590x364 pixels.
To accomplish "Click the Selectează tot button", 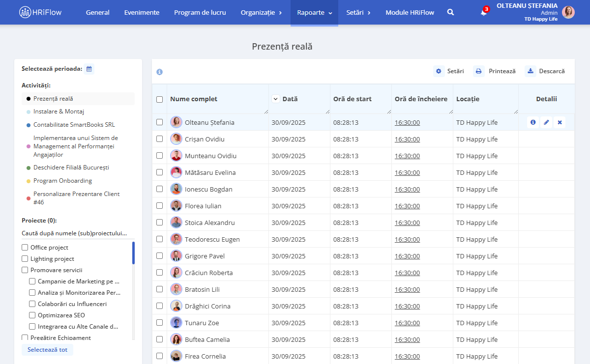I will coord(47,350).
